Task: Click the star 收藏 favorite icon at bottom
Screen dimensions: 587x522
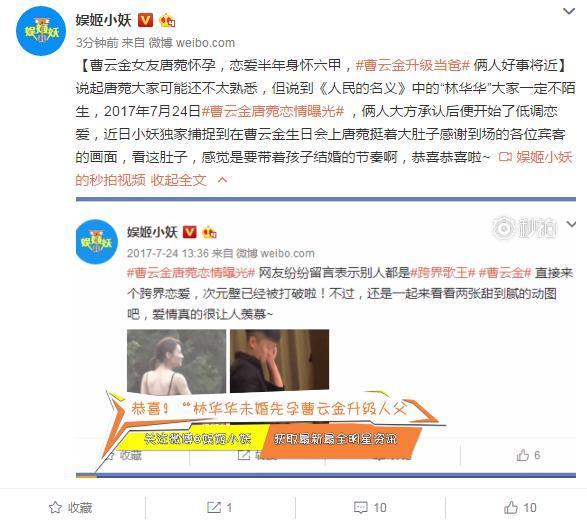Action: tap(55, 508)
